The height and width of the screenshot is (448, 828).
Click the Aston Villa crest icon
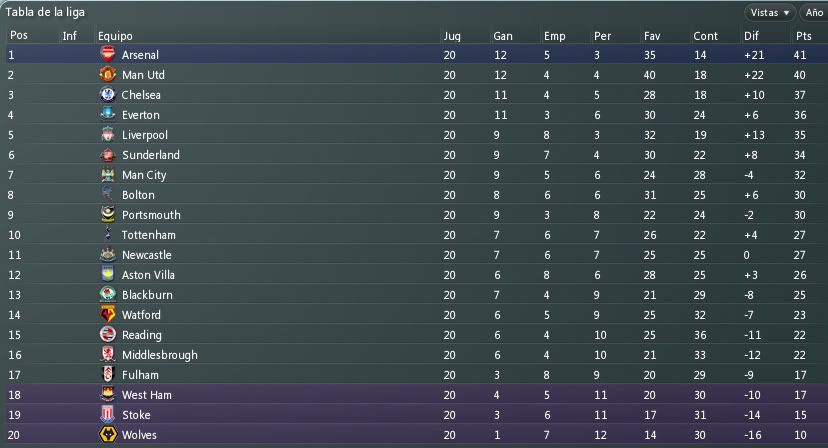[x=107, y=275]
